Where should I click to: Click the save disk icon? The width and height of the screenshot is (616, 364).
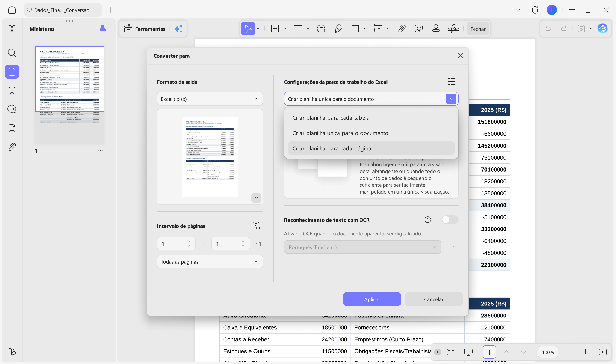pos(581,29)
